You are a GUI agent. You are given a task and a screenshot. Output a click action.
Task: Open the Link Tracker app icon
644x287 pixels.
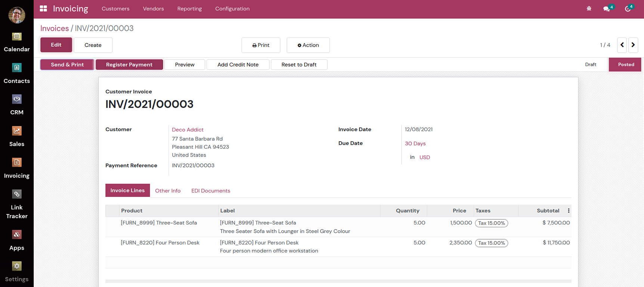point(17,194)
